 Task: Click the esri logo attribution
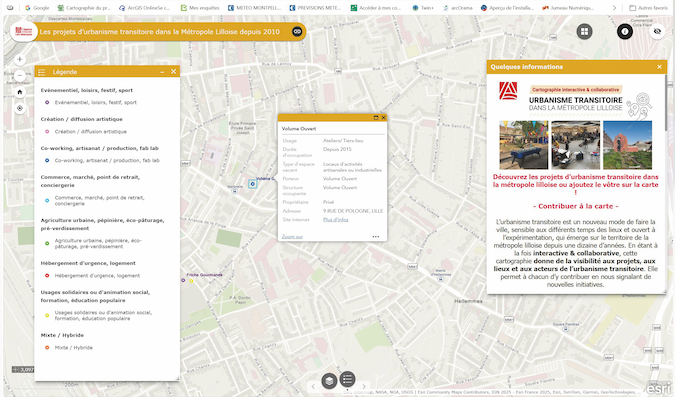tap(659, 388)
